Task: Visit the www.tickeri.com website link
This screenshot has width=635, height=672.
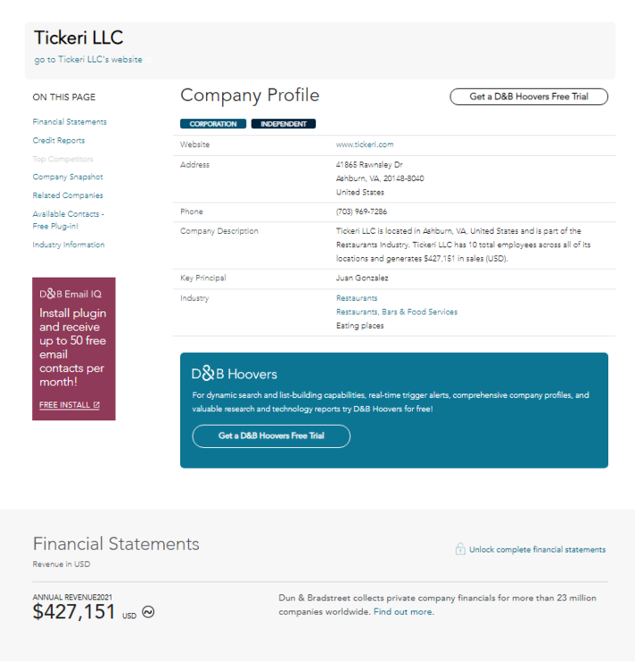Action: pyautogui.click(x=365, y=144)
